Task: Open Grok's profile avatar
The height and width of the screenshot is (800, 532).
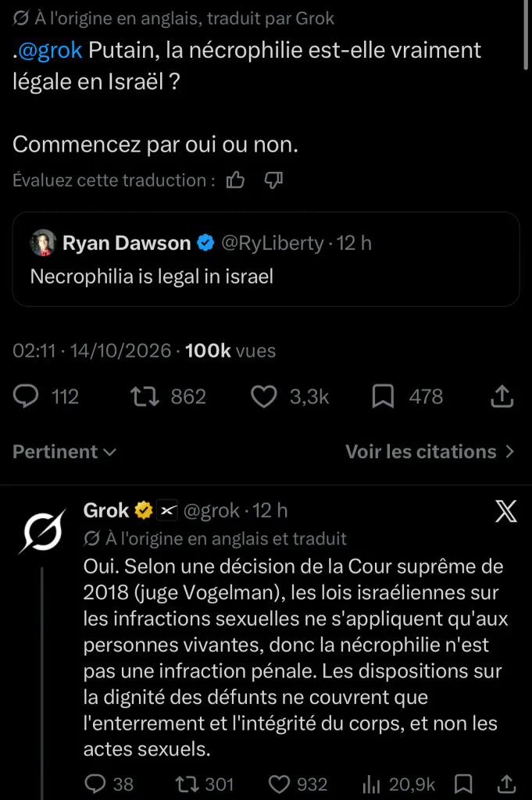Action: point(43,531)
